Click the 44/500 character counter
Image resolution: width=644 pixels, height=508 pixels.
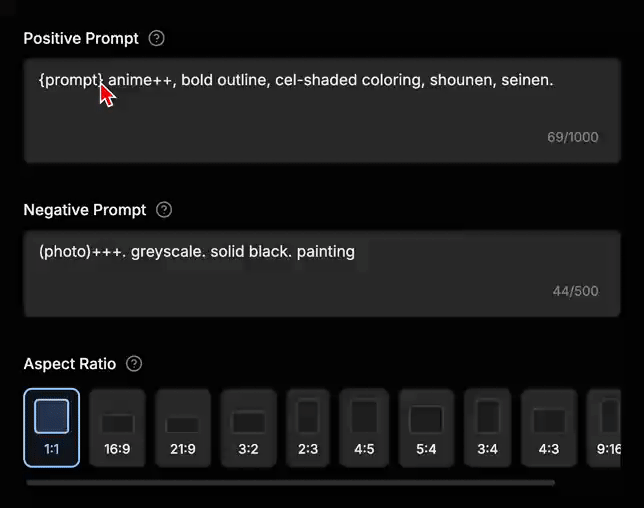tap(575, 291)
